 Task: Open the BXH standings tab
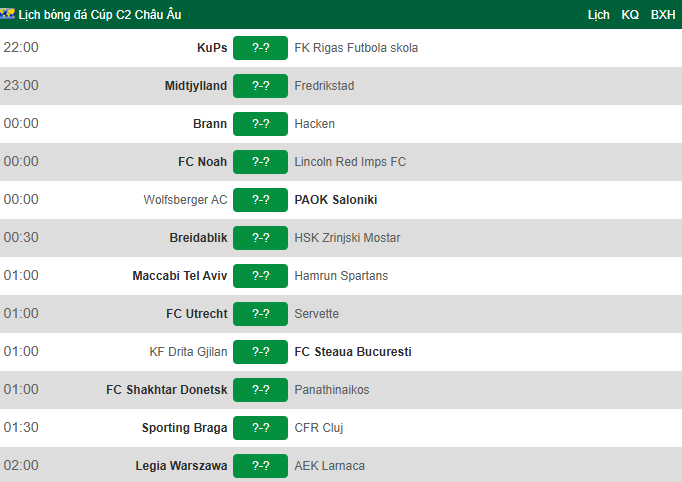point(663,15)
